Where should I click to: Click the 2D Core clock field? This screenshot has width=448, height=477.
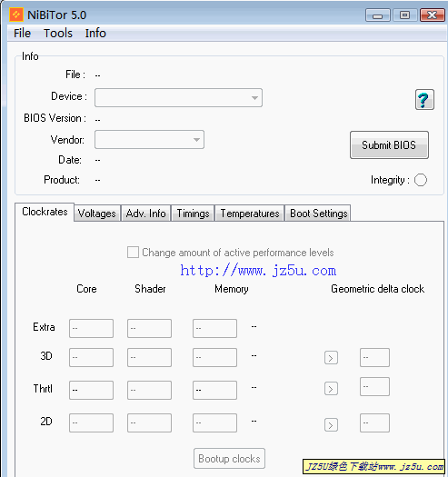[91, 422]
